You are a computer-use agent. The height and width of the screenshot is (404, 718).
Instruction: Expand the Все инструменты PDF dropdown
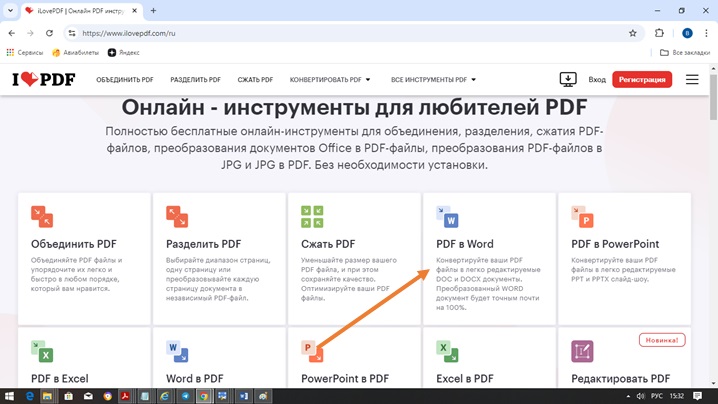tap(433, 79)
